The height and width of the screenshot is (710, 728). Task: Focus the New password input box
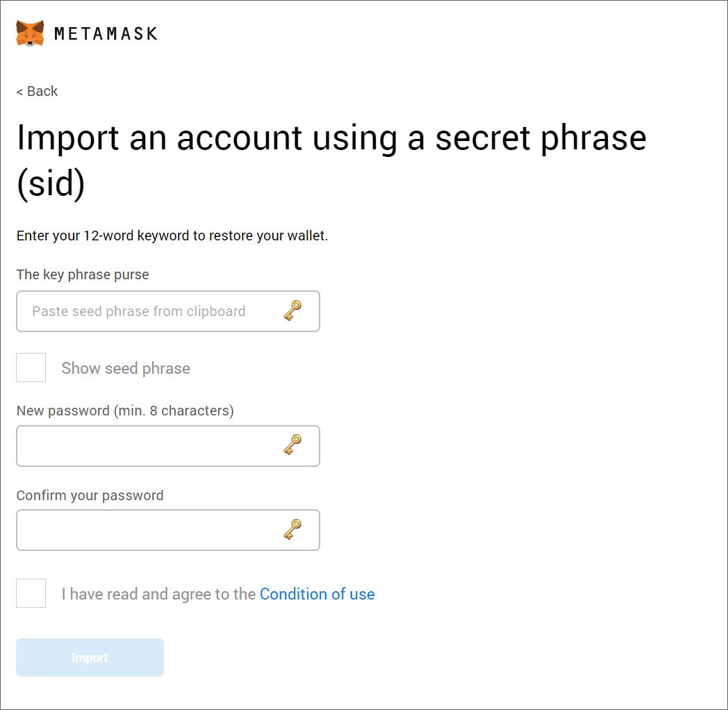pos(168,446)
